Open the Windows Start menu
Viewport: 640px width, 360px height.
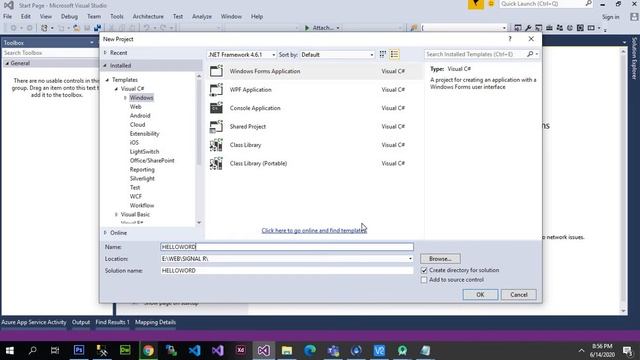[x=9, y=350]
